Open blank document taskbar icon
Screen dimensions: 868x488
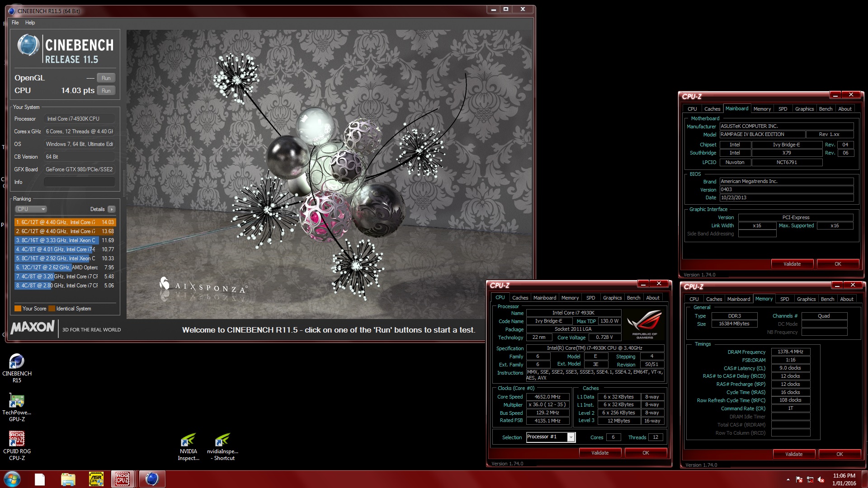[40, 479]
